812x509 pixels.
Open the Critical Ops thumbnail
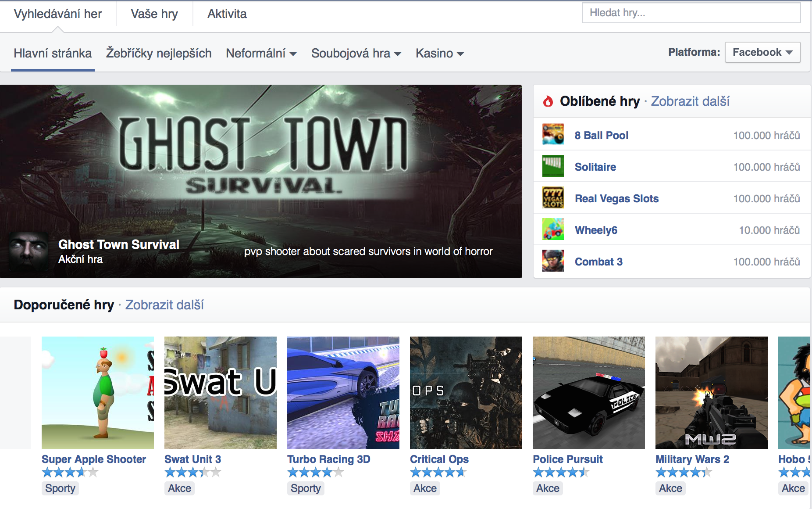[466, 393]
